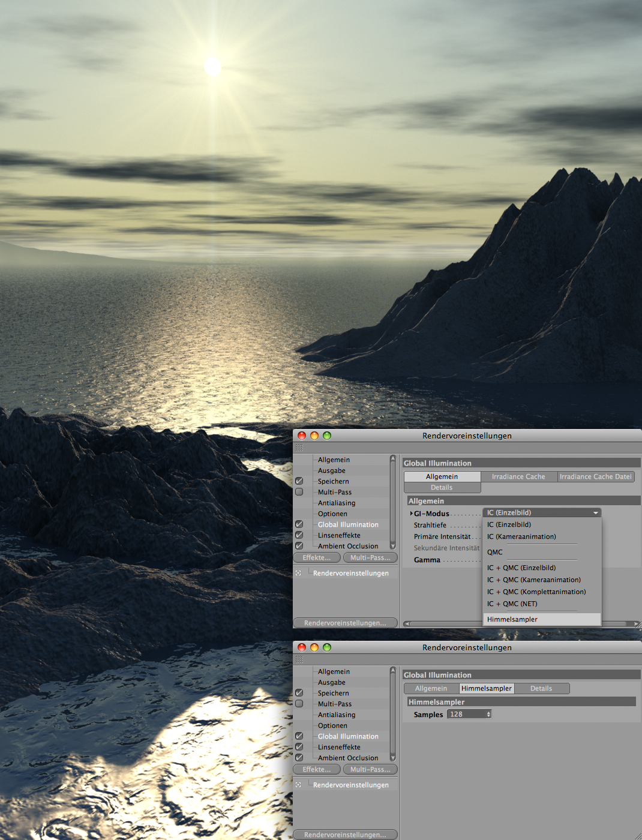Click the green zoom button of the Himmelsampler dialog
Image resolution: width=642 pixels, height=840 pixels.
click(x=327, y=647)
